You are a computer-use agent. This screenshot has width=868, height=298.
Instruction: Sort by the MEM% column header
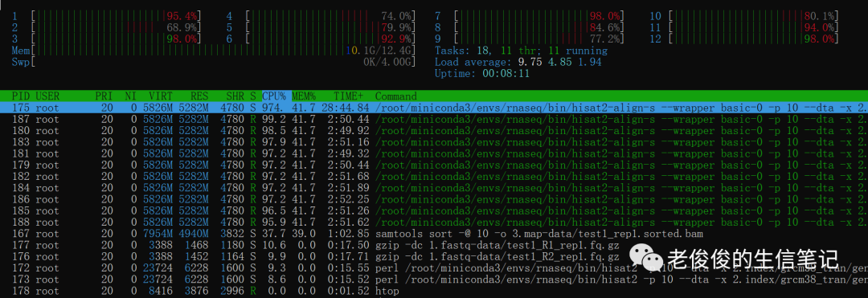tap(303, 96)
